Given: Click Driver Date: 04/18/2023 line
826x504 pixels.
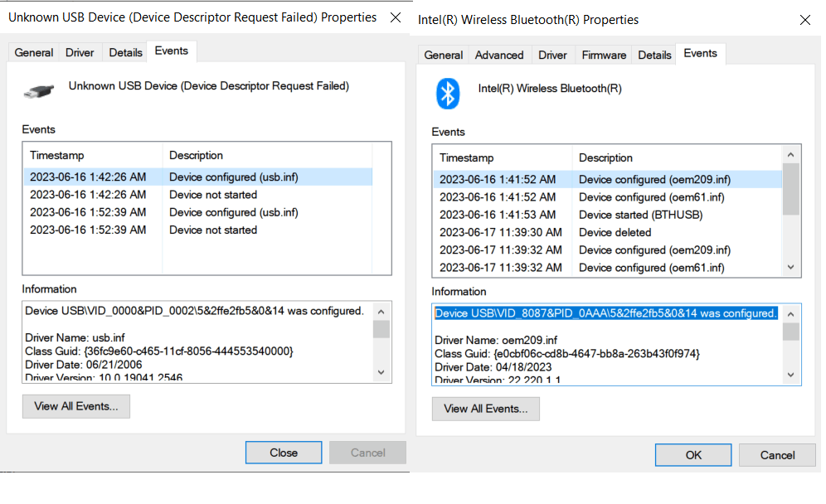Looking at the screenshot, I should (x=493, y=367).
